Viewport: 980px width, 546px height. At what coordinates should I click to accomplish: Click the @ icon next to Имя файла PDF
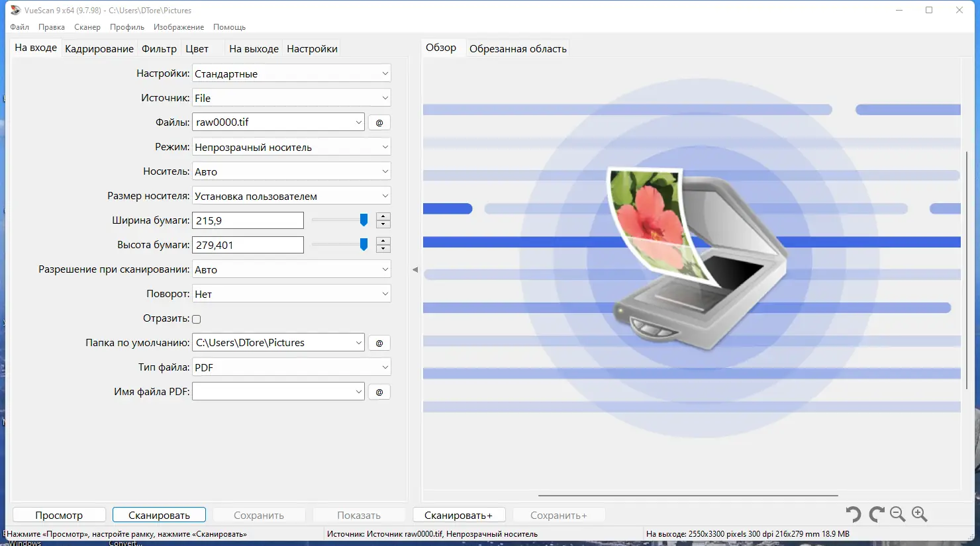click(x=379, y=391)
